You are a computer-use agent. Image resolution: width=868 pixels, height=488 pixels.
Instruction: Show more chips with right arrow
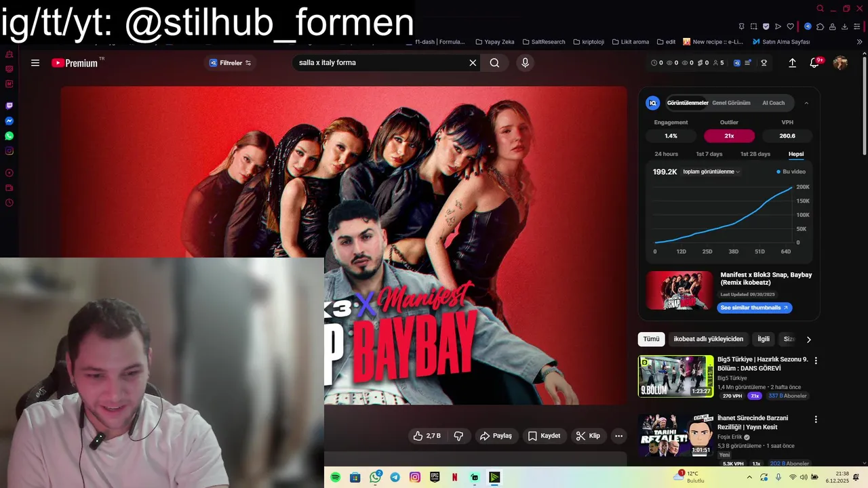pyautogui.click(x=808, y=340)
